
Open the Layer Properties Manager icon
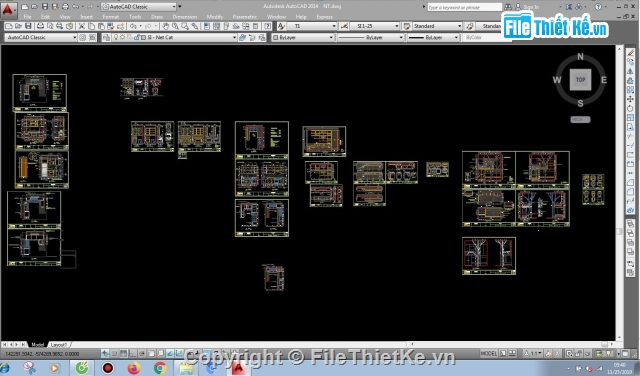click(107, 37)
